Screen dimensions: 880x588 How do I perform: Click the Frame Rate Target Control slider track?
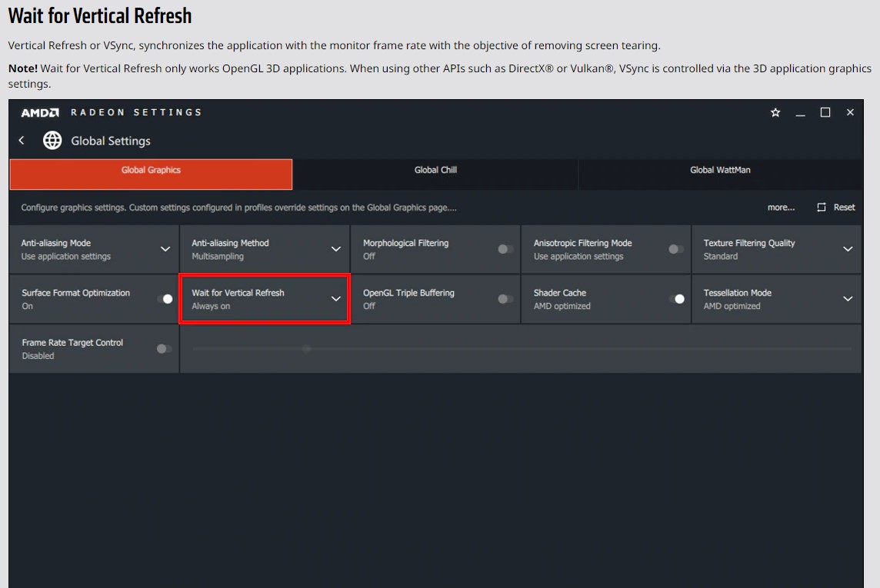(x=522, y=349)
